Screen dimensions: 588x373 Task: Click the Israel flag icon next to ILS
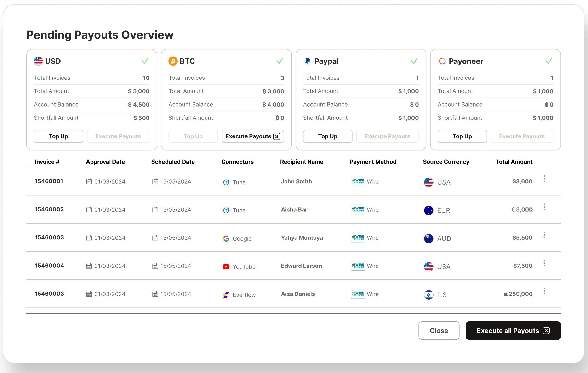(428, 295)
